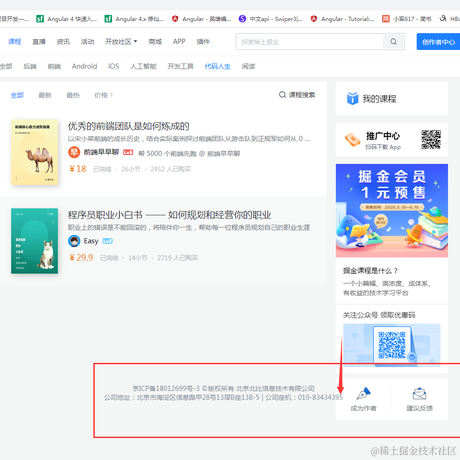
Task: Go to 资讯 nav item
Action: 63,42
